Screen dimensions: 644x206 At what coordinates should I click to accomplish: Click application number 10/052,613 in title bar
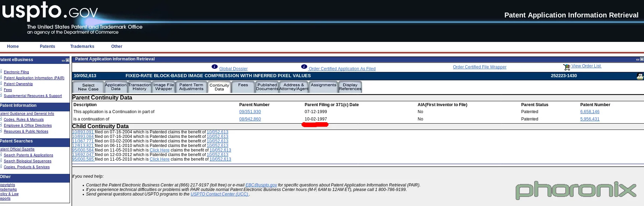[85, 76]
